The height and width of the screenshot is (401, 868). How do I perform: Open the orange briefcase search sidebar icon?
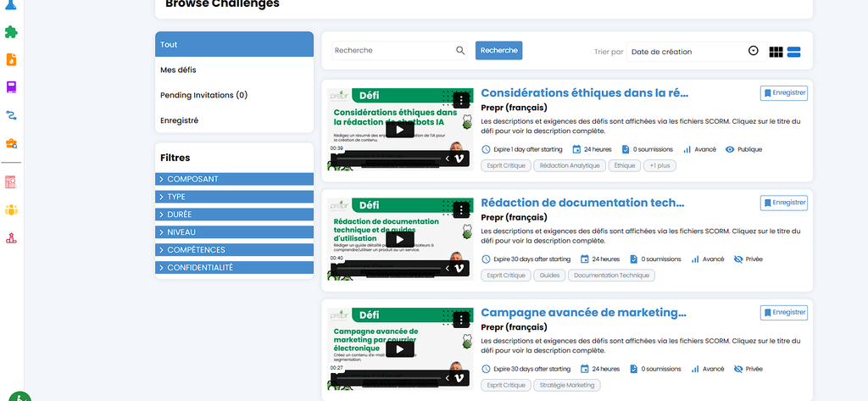pyautogui.click(x=11, y=143)
